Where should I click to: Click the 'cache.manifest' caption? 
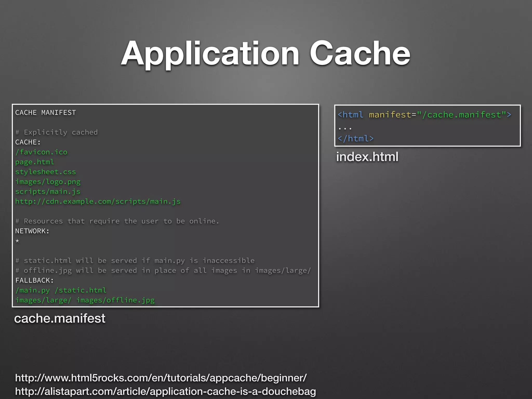[x=60, y=318]
